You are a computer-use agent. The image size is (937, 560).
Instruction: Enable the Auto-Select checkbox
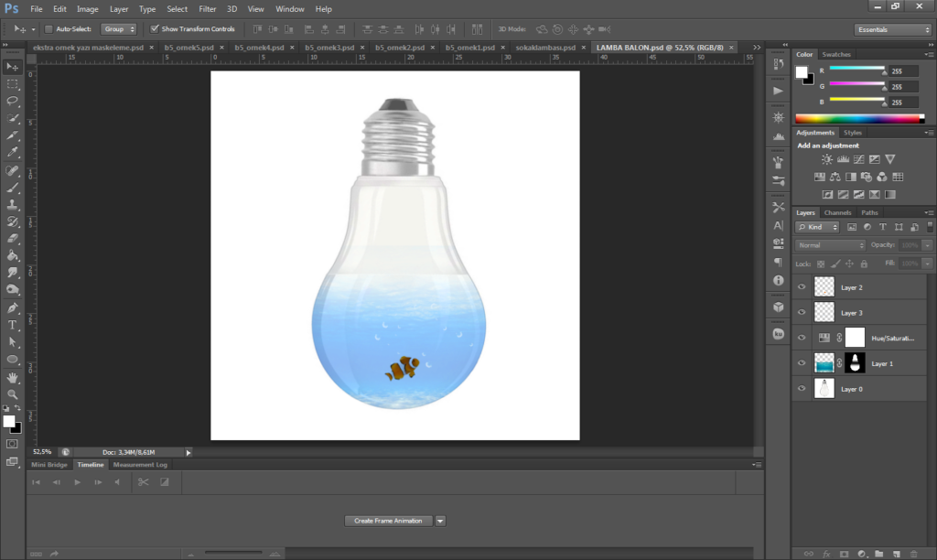coord(49,29)
